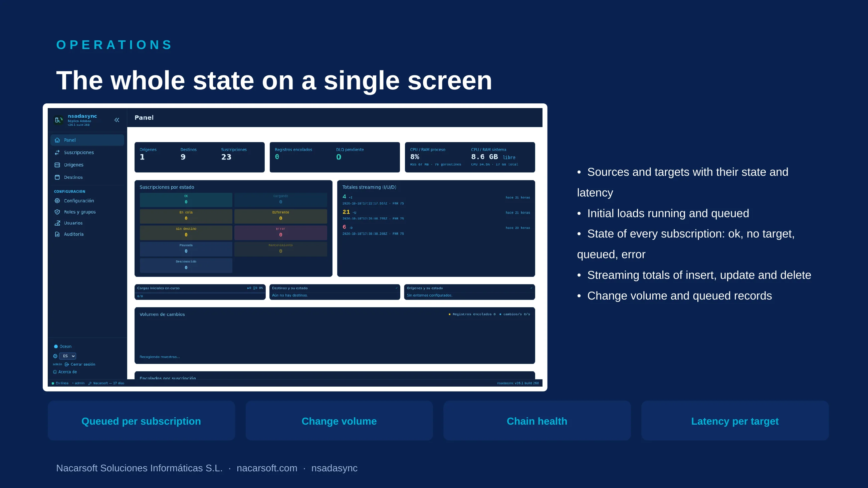Image resolution: width=868 pixels, height=488 pixels.
Task: Click the Acerca de info icon
Action: tap(55, 372)
